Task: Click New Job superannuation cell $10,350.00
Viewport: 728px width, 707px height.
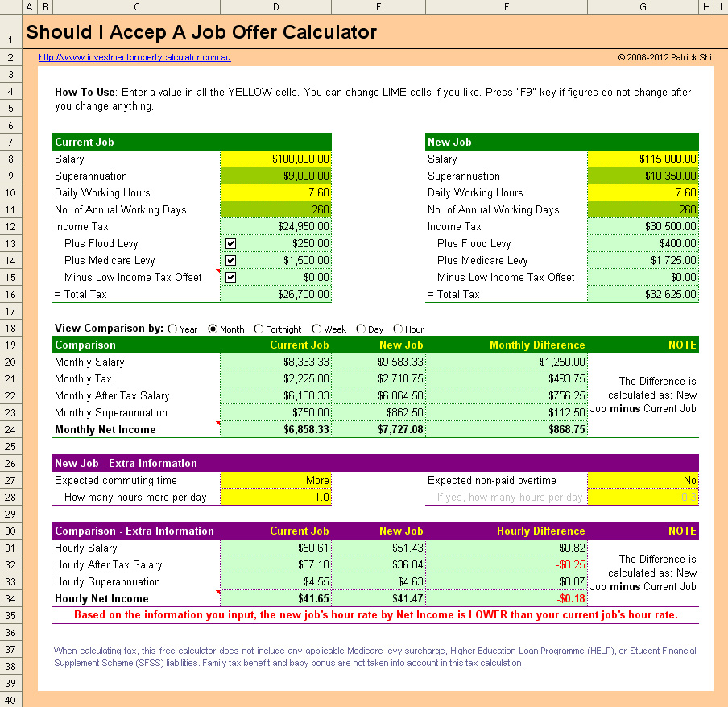Action: pos(643,176)
